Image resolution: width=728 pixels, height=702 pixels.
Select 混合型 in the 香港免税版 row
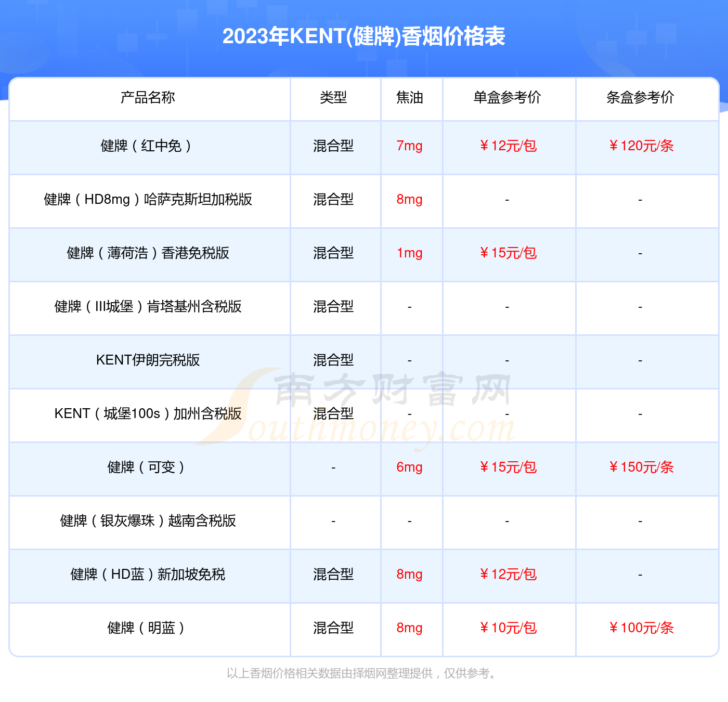click(x=333, y=253)
